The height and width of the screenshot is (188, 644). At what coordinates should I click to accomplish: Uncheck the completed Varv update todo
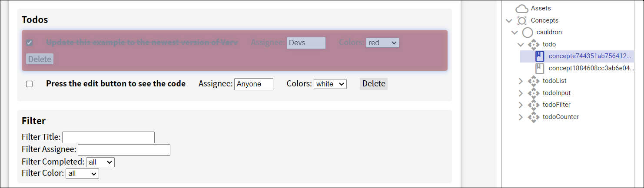[29, 43]
